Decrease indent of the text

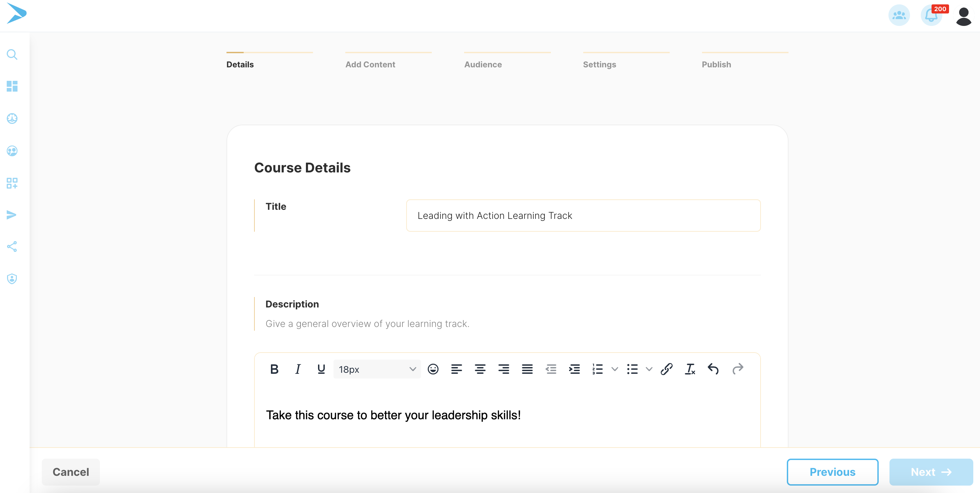pos(551,369)
